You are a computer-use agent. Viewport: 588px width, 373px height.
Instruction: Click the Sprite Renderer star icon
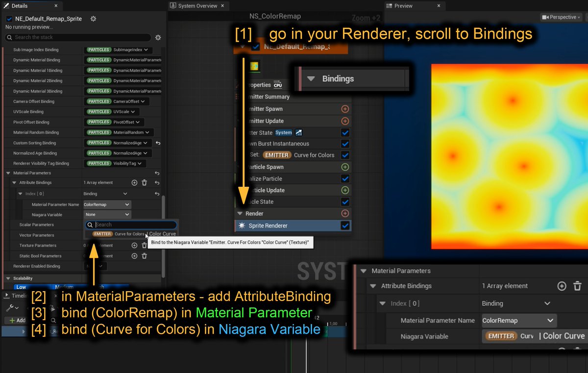pyautogui.click(x=242, y=225)
